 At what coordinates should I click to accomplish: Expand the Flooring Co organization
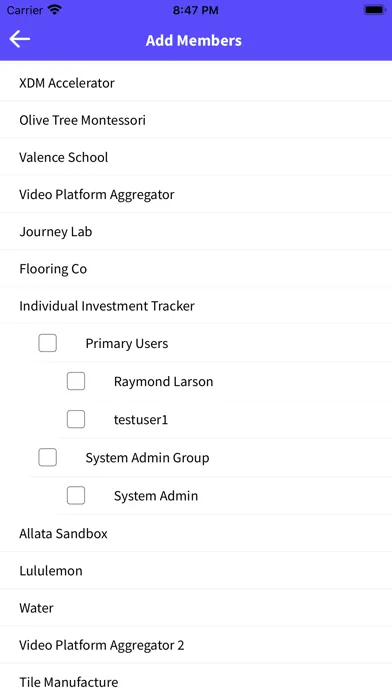coord(196,269)
